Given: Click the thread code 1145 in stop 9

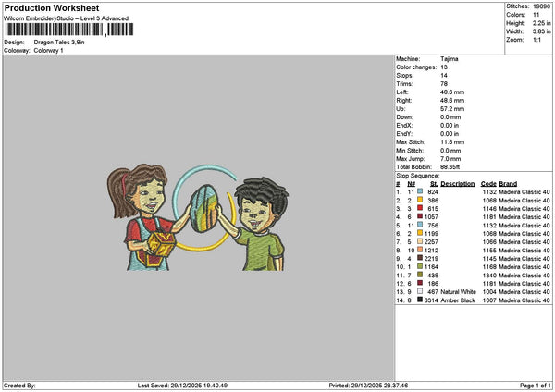Looking at the screenshot, I should pyautogui.click(x=489, y=258).
